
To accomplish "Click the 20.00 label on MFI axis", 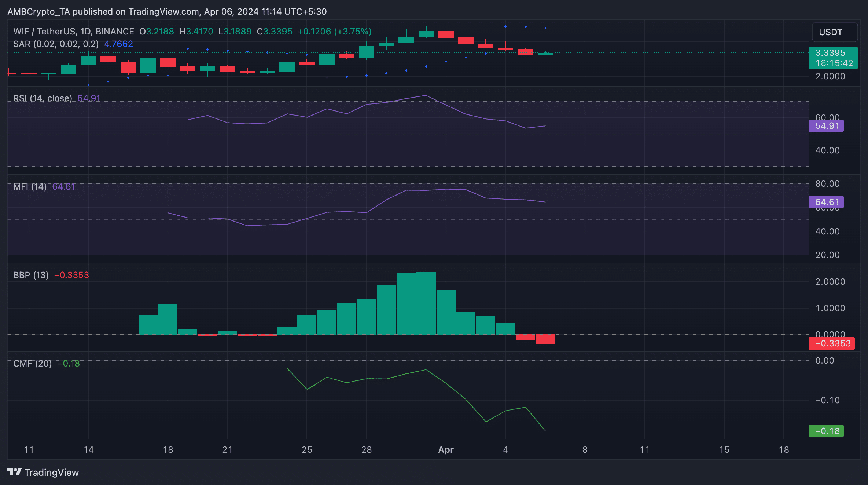I will 827,255.
